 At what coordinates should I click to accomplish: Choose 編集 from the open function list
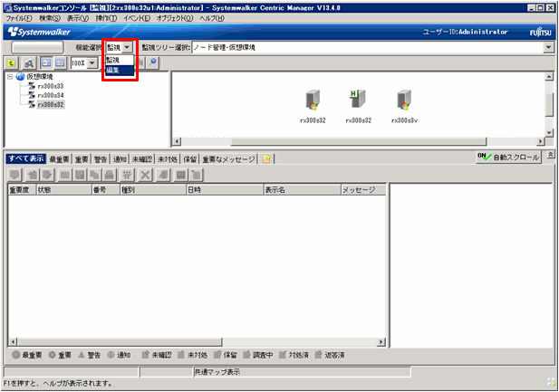[x=120, y=71]
